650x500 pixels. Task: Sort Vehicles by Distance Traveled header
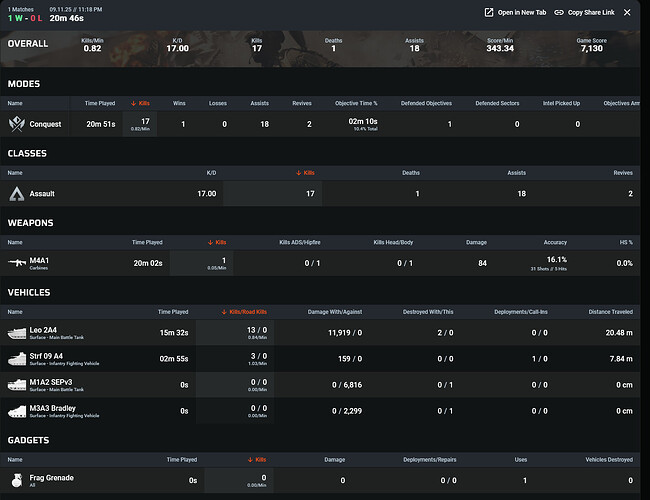[x=610, y=312]
